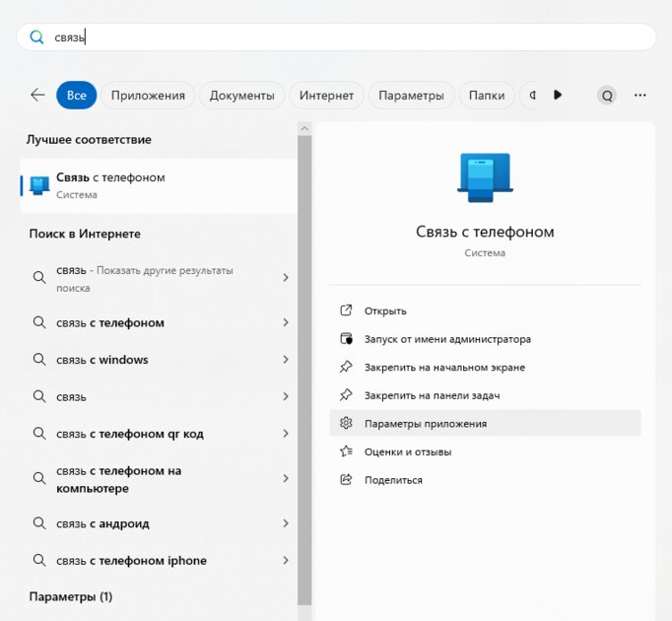Click the back arrow icon
The width and height of the screenshot is (672, 621).
(37, 95)
